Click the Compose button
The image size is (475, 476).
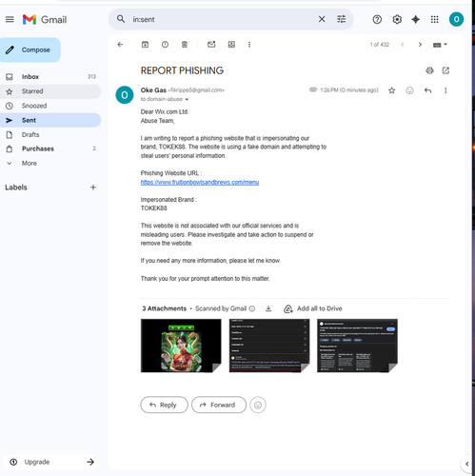pos(30,50)
